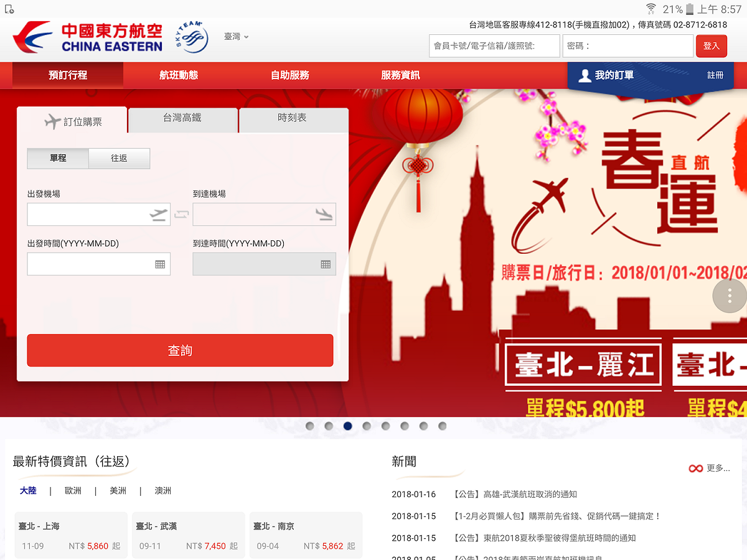Select the 訂位購票 tab

(72, 121)
